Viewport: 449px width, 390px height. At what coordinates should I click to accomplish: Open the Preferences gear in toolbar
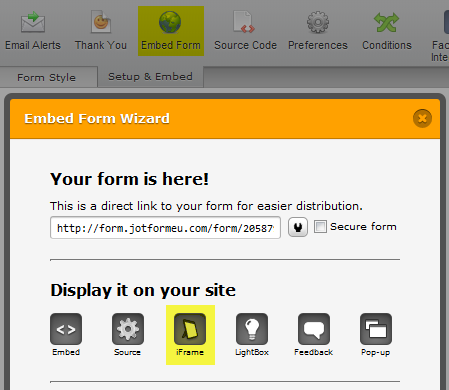tap(318, 31)
